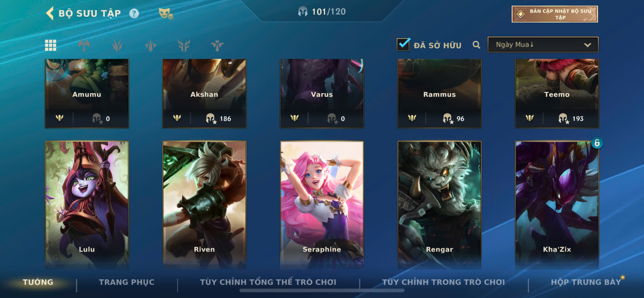
Task: Filter champions by the third role icon
Action: point(150,45)
